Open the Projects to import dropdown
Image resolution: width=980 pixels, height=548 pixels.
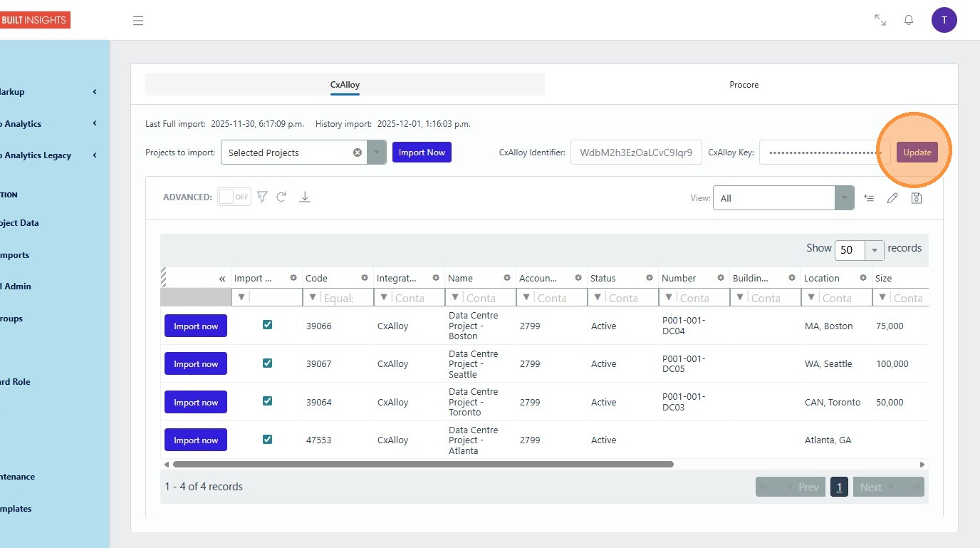tap(377, 152)
